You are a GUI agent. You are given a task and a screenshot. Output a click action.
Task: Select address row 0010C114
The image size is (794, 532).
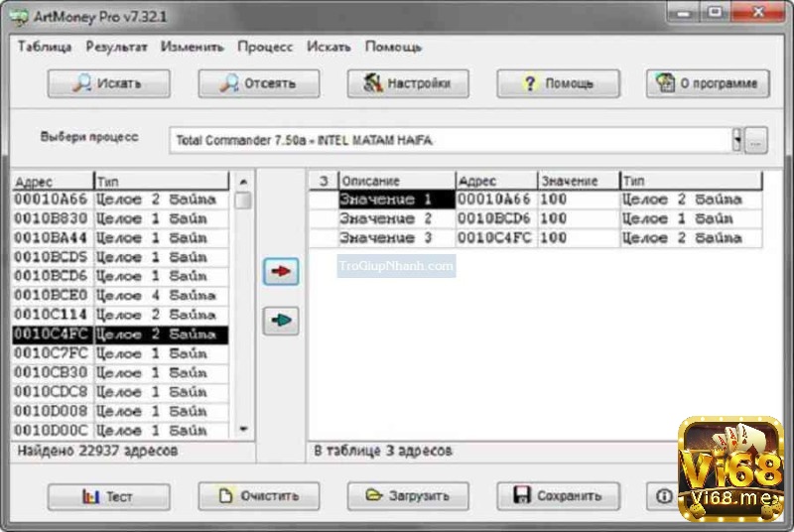pyautogui.click(x=120, y=315)
